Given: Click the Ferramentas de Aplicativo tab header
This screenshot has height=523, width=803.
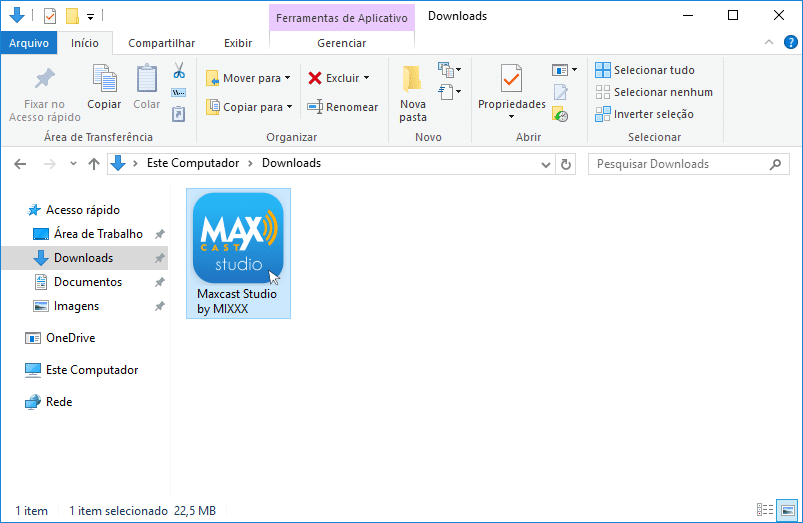Looking at the screenshot, I should 342,18.
